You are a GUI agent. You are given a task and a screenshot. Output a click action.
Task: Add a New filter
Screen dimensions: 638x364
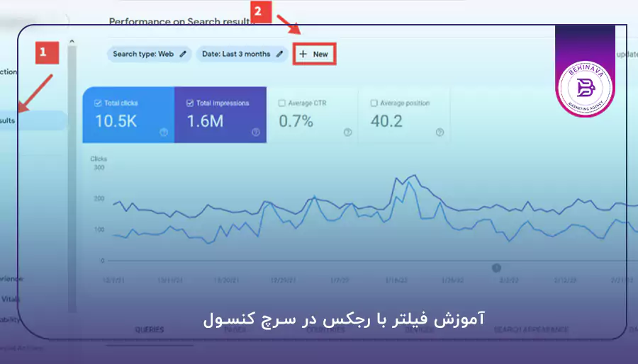pyautogui.click(x=314, y=54)
